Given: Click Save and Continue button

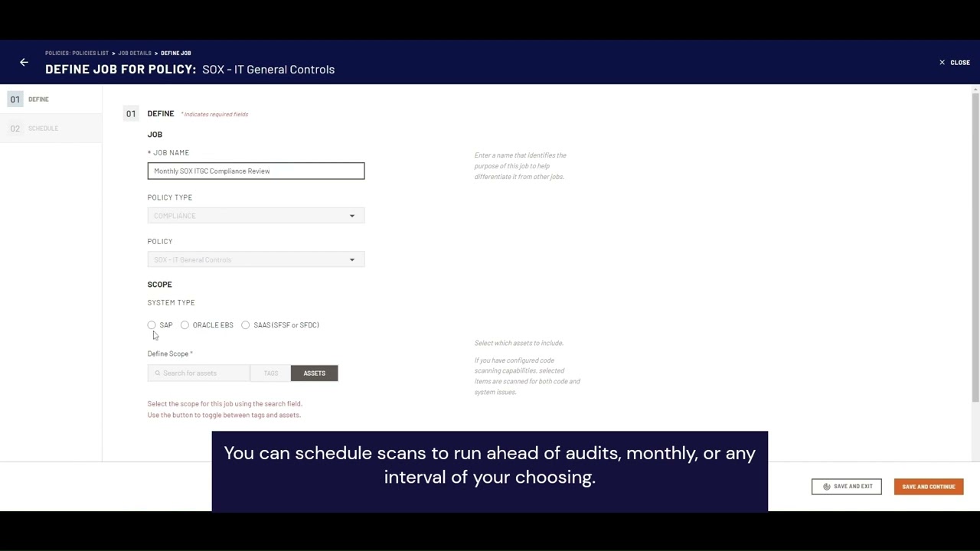Looking at the screenshot, I should pyautogui.click(x=929, y=487).
